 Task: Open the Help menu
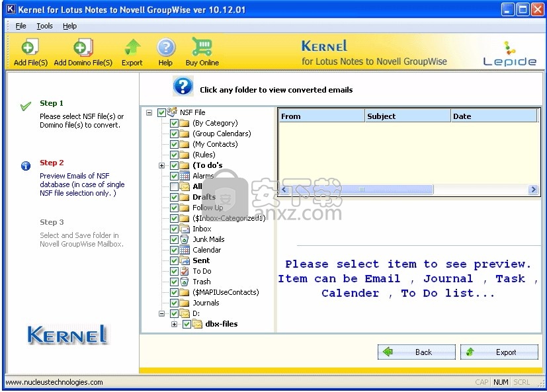(69, 26)
